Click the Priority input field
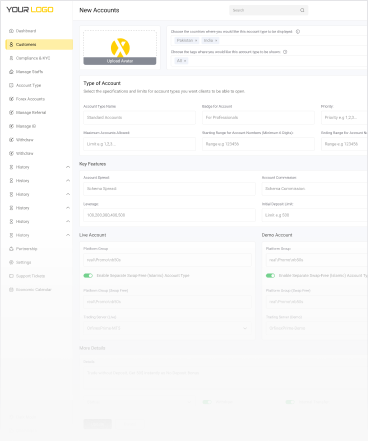This screenshot has width=368, height=441. point(344,117)
